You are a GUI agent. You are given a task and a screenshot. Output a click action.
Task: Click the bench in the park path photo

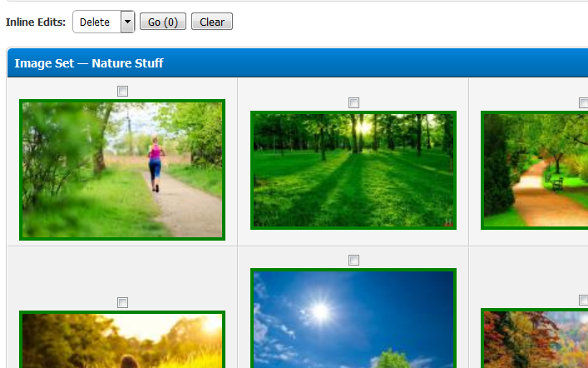557,184
